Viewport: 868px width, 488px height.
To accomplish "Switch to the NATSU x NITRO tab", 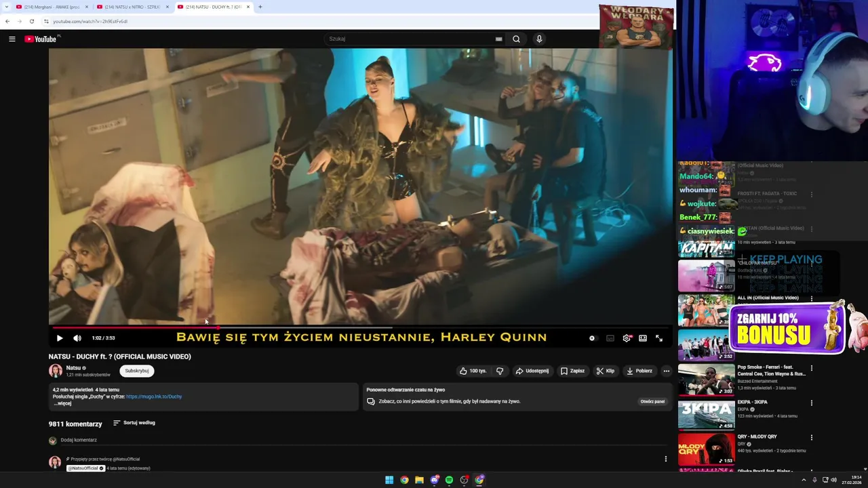I will point(132,7).
